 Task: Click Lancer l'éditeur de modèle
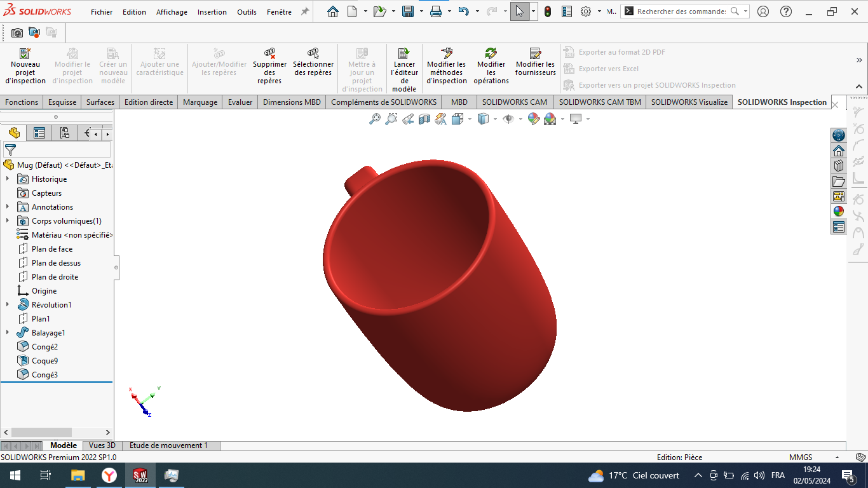(x=404, y=65)
